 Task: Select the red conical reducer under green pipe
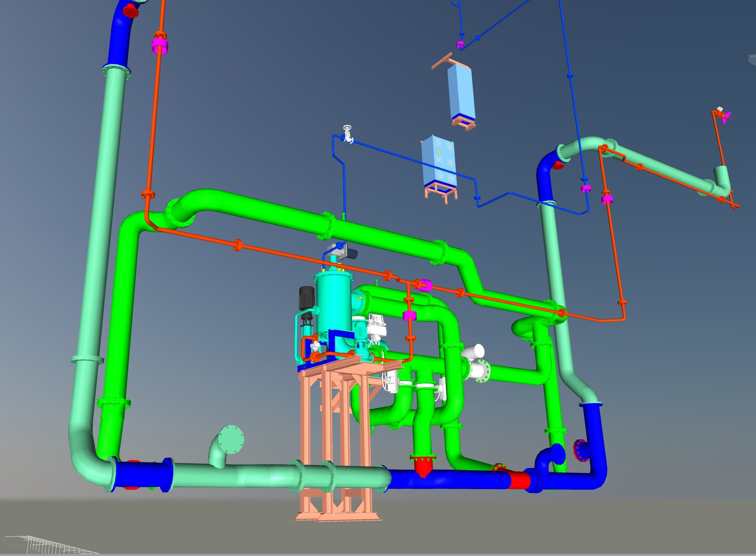pos(423,467)
